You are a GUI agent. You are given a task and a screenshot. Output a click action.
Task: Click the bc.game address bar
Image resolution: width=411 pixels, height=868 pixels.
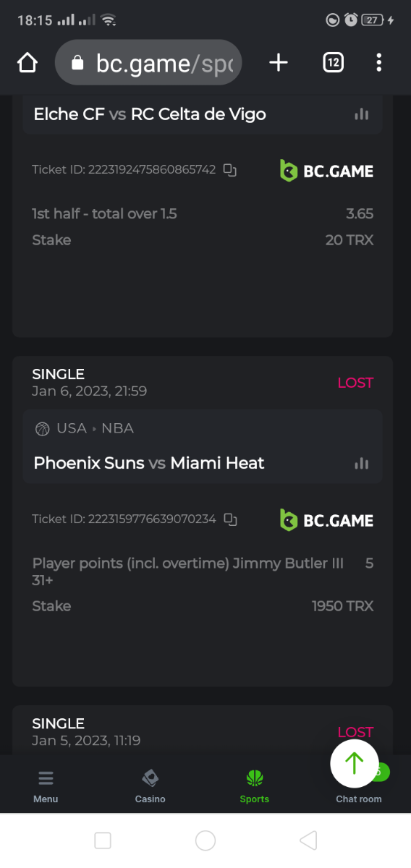pos(148,63)
